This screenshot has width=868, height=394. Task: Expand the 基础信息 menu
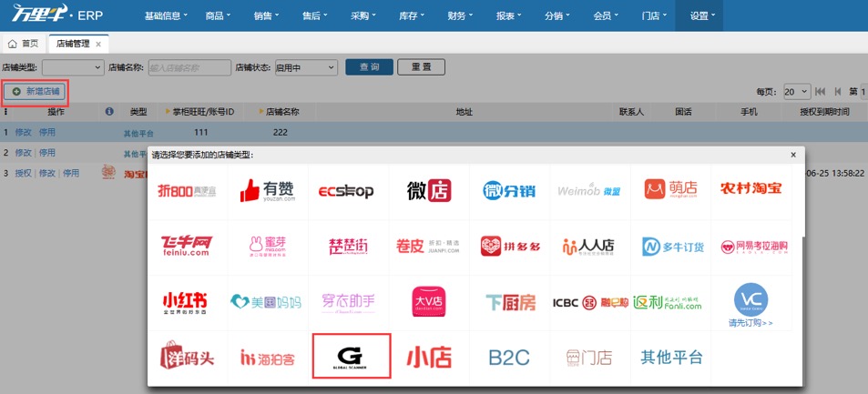[166, 15]
